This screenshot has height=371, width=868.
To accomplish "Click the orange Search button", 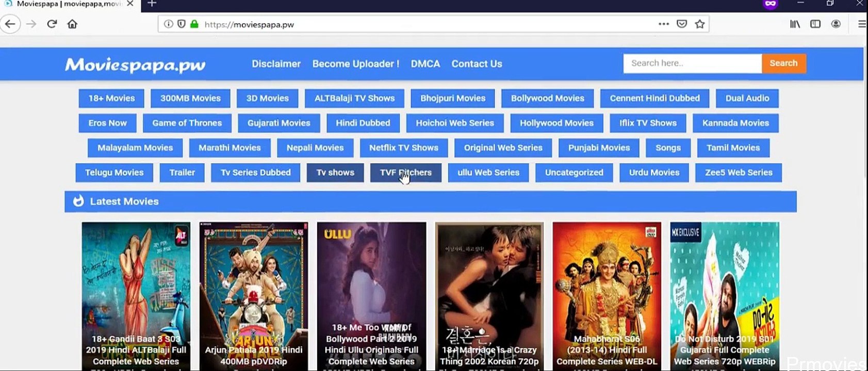I will tap(783, 63).
